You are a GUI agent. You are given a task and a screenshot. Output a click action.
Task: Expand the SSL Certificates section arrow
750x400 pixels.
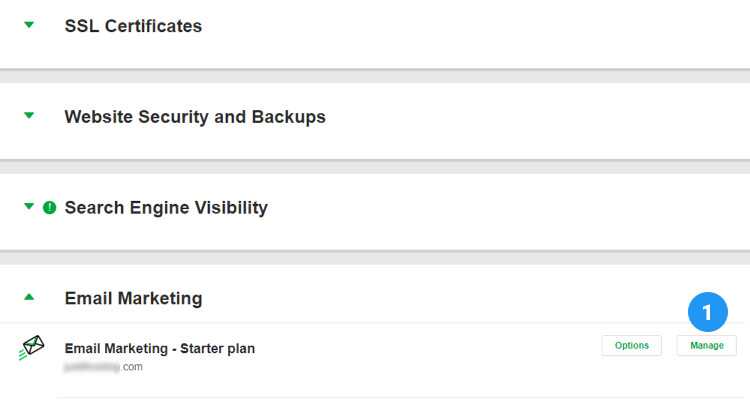coord(29,26)
